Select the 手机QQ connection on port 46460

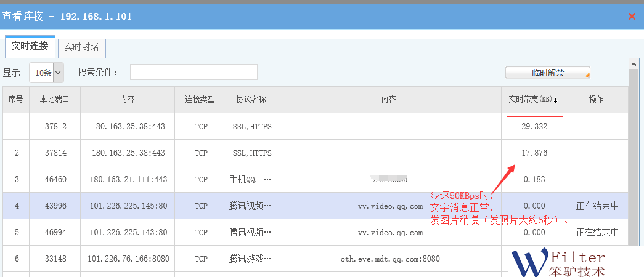point(250,180)
